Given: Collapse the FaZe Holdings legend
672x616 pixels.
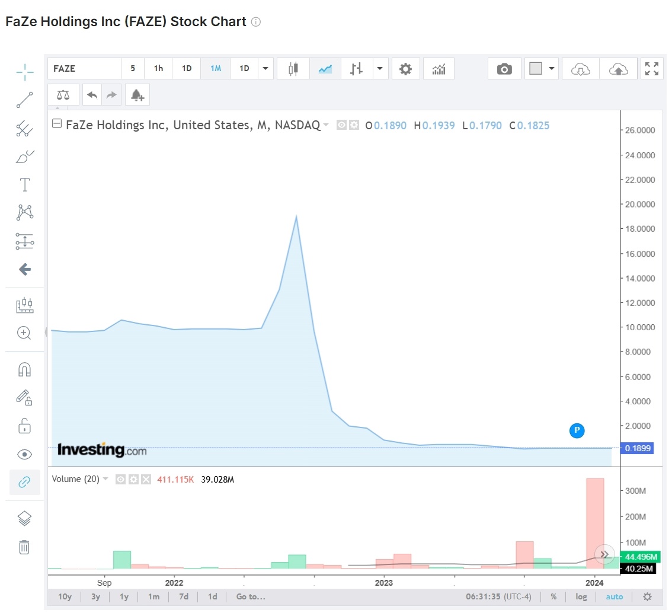Looking at the screenshot, I should coord(56,124).
